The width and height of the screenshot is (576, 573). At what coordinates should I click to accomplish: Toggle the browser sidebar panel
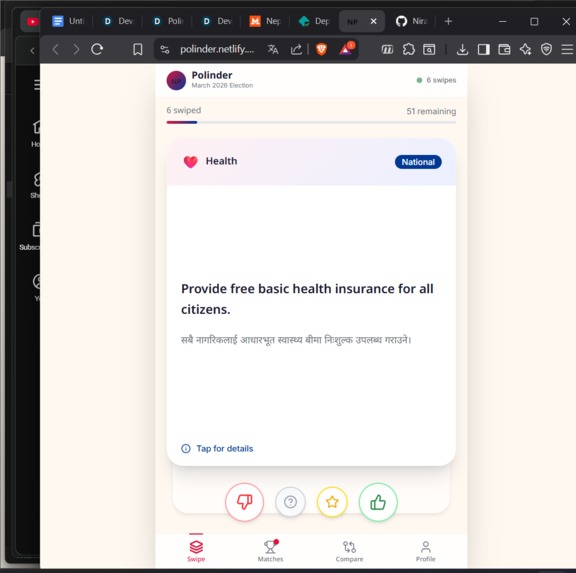[483, 49]
